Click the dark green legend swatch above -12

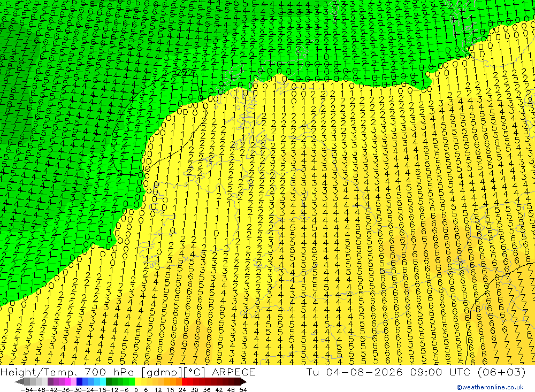point(109,382)
